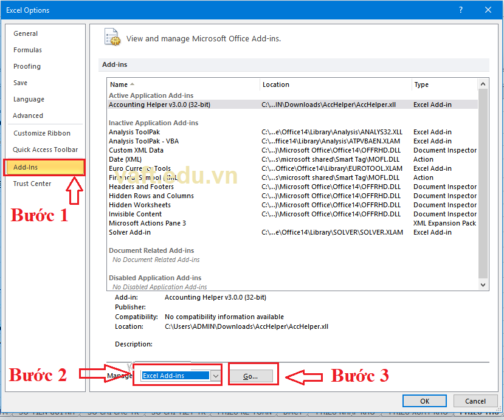Select the Date (XML) add-in row
The image size is (504, 420).
pyautogui.click(x=292, y=159)
